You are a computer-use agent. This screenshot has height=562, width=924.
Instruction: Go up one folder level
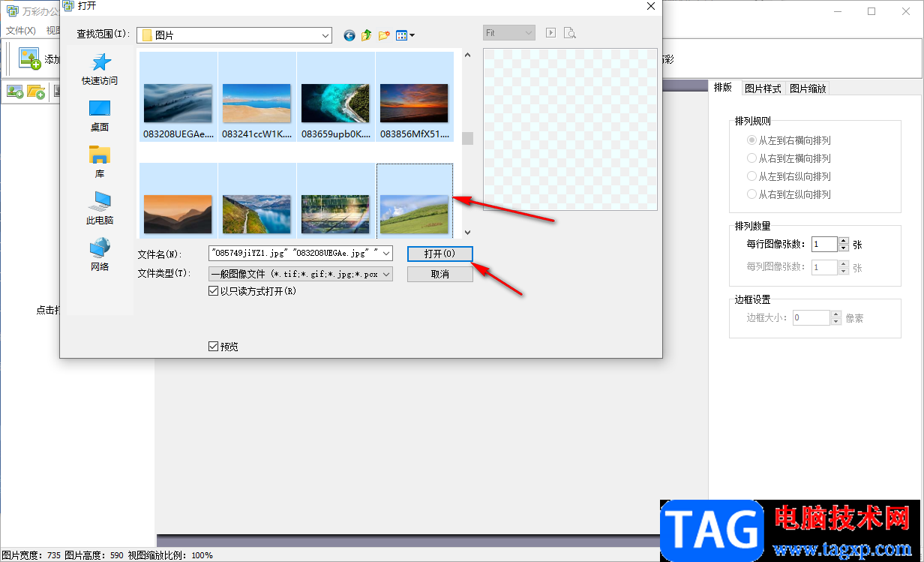tap(367, 35)
